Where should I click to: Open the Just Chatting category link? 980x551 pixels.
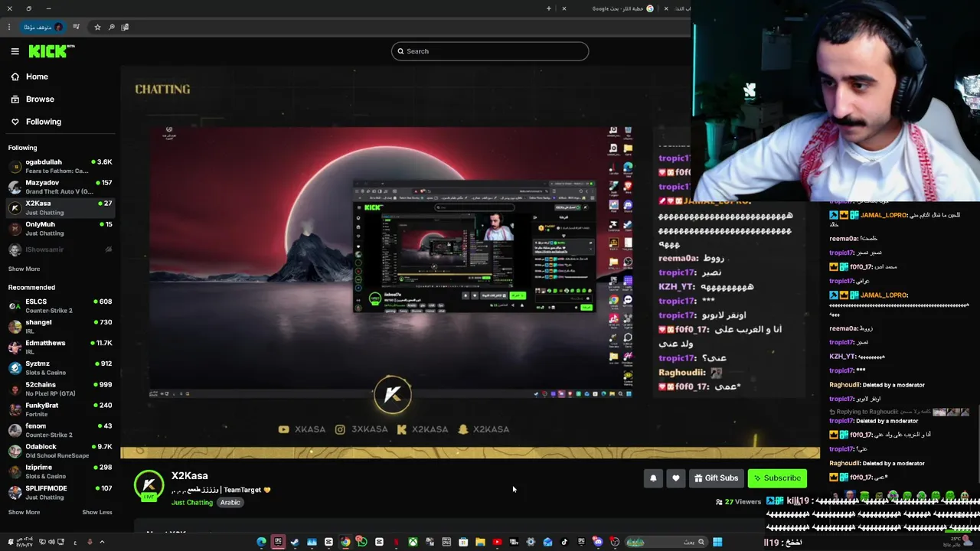192,503
